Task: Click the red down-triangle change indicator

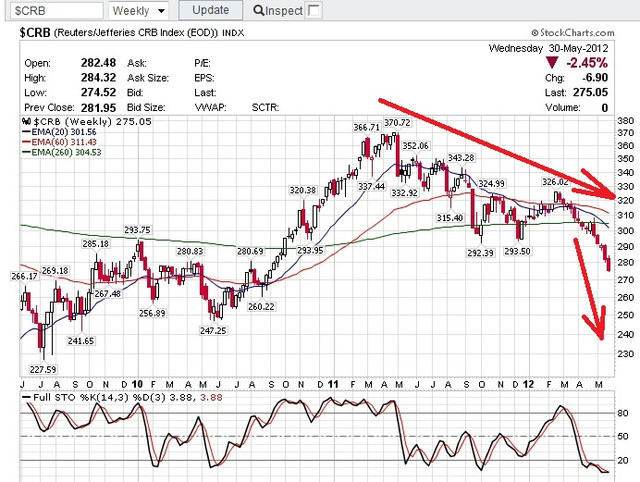Action: (552, 63)
